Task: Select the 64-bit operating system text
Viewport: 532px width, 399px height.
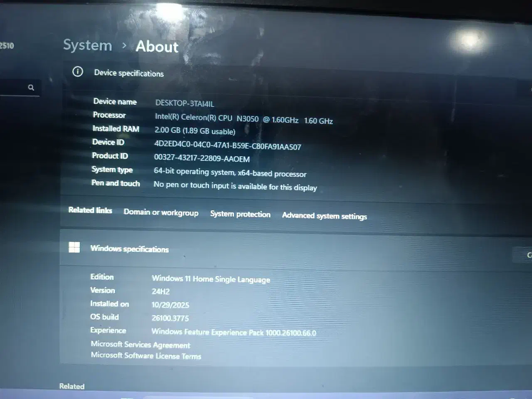Action: click(x=230, y=172)
